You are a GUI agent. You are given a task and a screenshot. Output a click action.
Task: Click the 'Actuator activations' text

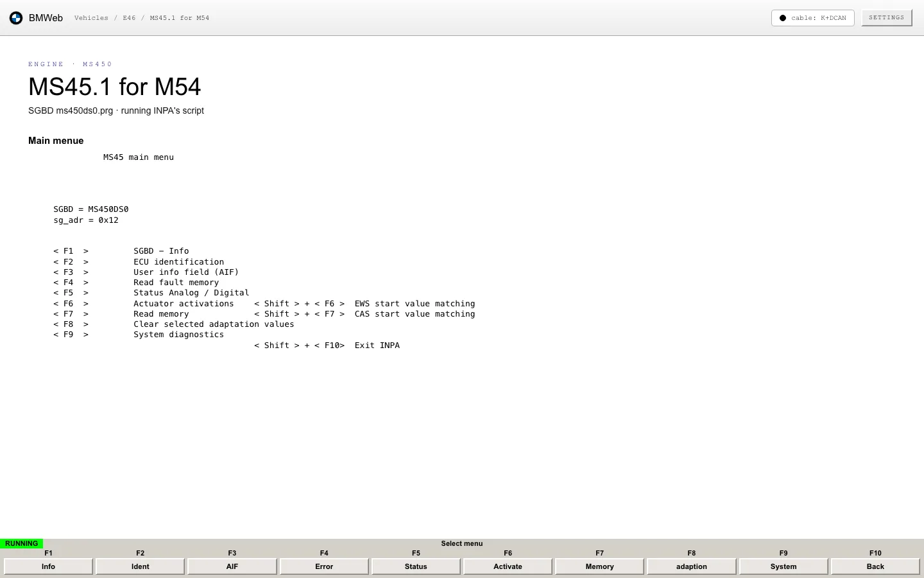click(184, 304)
